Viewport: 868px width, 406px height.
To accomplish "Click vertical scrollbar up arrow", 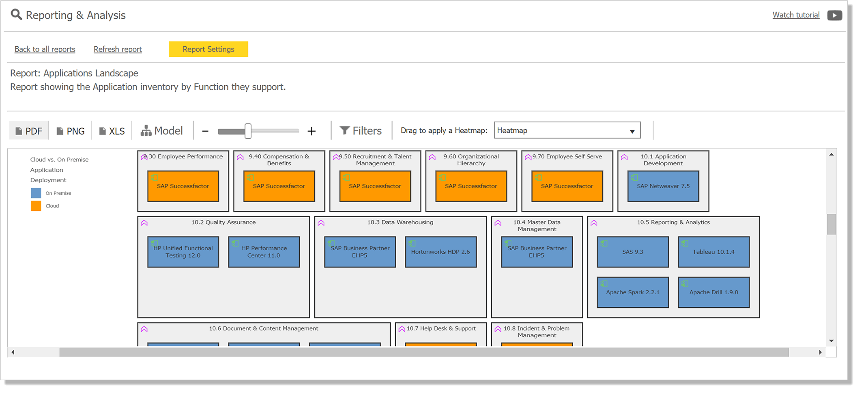I will point(831,155).
